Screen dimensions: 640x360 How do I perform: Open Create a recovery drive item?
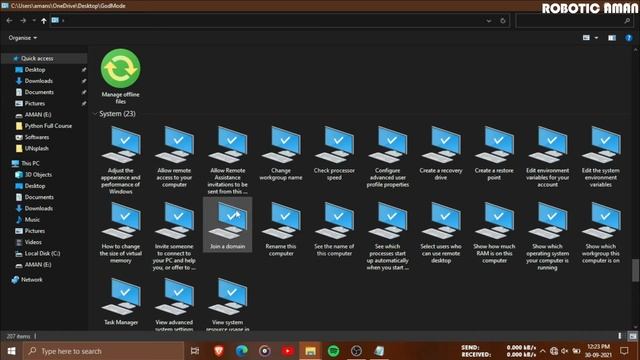pyautogui.click(x=441, y=153)
